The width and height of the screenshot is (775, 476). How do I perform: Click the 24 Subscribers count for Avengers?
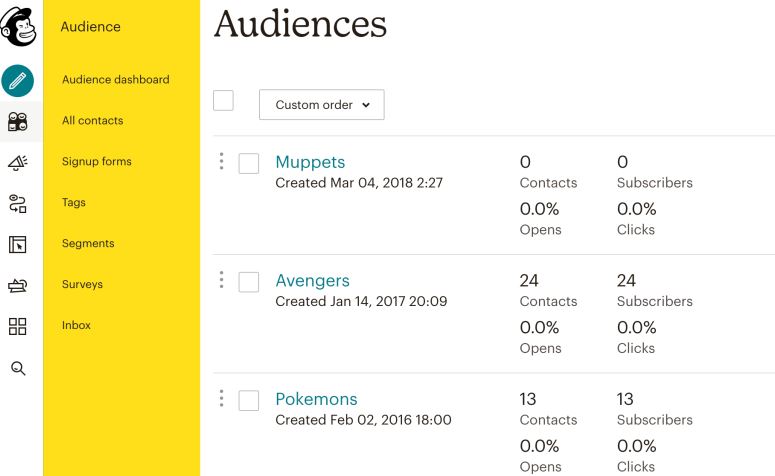(626, 281)
